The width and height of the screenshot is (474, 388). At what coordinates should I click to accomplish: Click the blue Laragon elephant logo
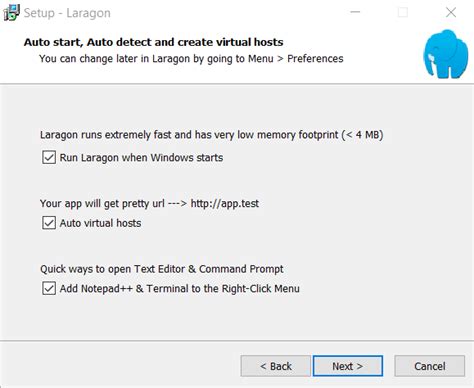pos(446,54)
